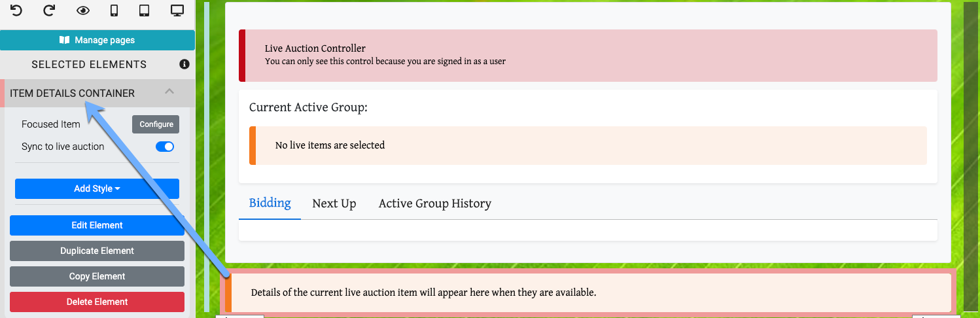Open the Add Style dropdown
The width and height of the screenshot is (980, 318).
(97, 188)
